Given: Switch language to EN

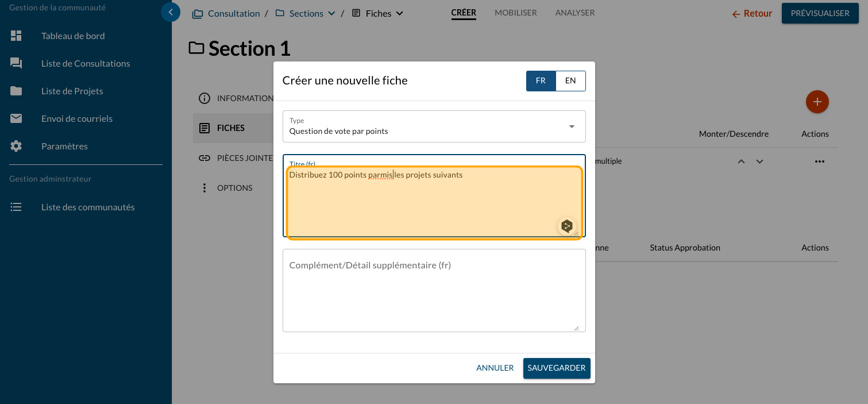Looking at the screenshot, I should point(570,81).
